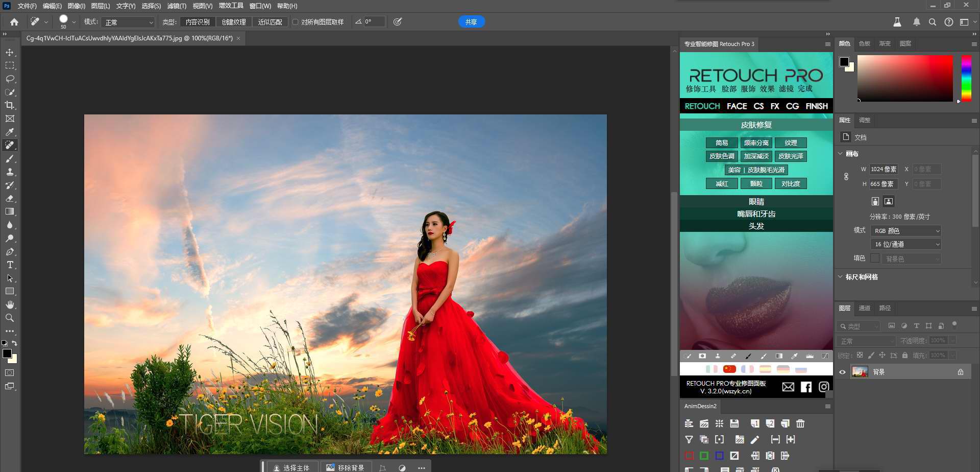Viewport: 980px width, 472px height.
Task: Expand the 头发 section in Retouch Pro
Action: coord(756,226)
